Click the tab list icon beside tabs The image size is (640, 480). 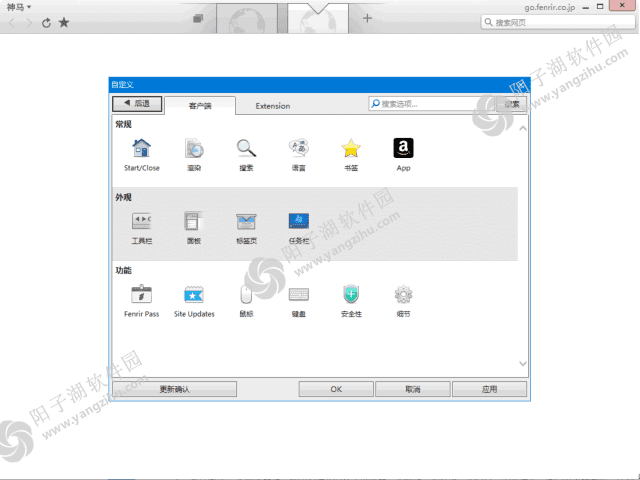[x=198, y=18]
